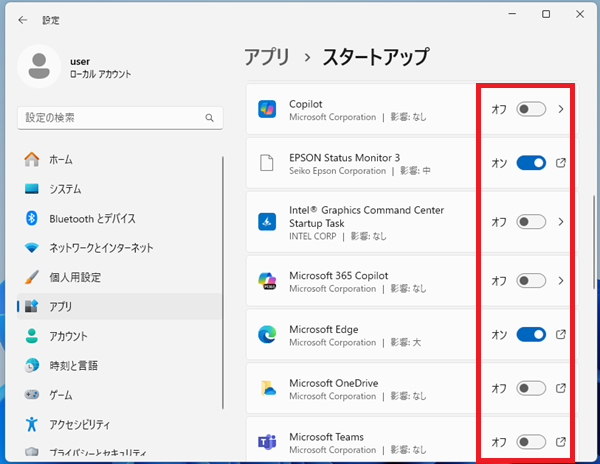Click アプリ breadcrumb link
The height and width of the screenshot is (464, 600).
tap(267, 57)
